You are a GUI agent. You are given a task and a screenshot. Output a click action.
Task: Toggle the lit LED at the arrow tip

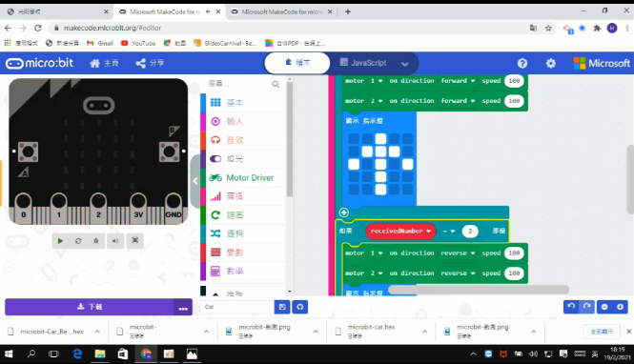point(380,139)
